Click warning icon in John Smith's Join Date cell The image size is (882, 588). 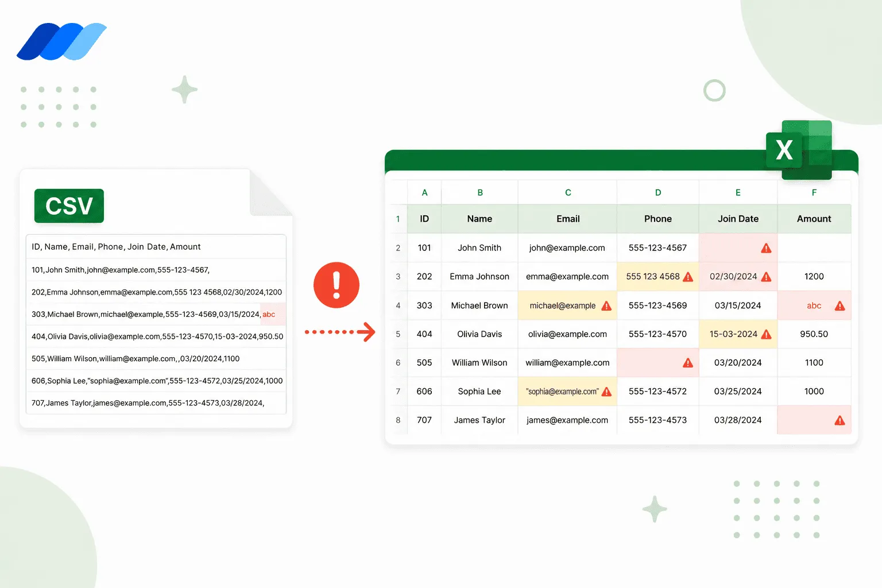click(766, 248)
